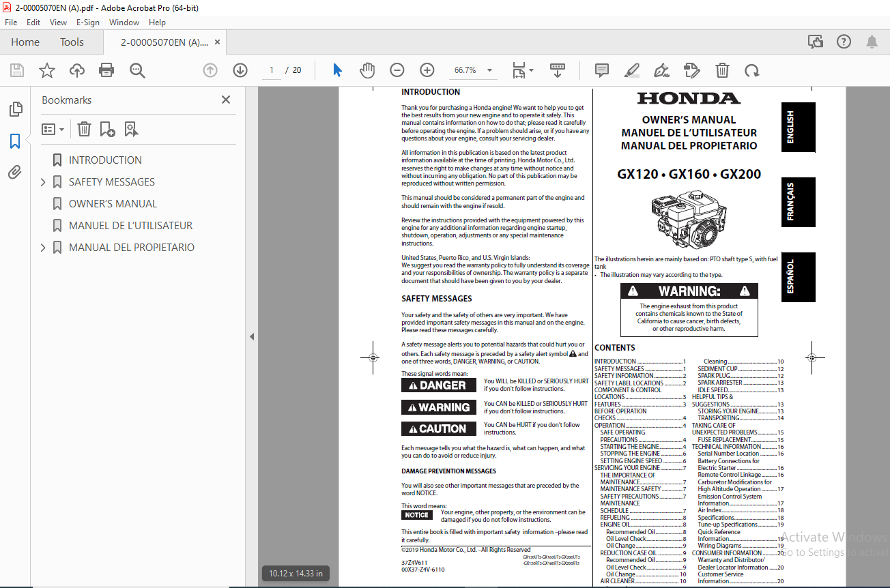Rotate page with the rotate icon
This screenshot has width=890, height=588.
751,70
